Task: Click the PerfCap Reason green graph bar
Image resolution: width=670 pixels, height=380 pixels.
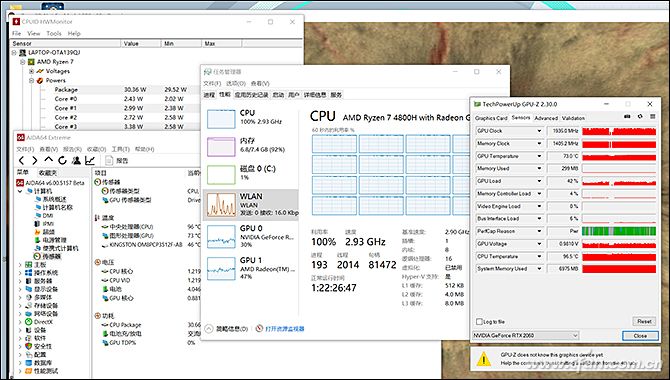Action: click(x=619, y=231)
